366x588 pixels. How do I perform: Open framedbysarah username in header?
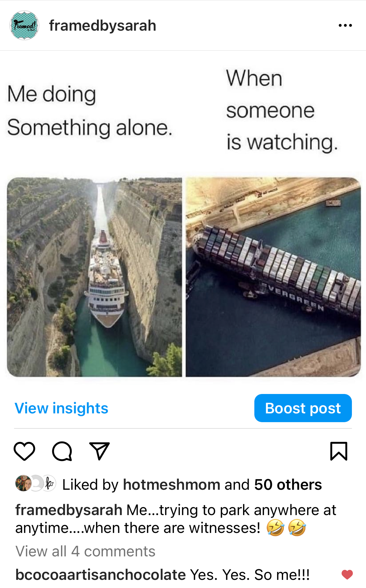[x=103, y=25]
